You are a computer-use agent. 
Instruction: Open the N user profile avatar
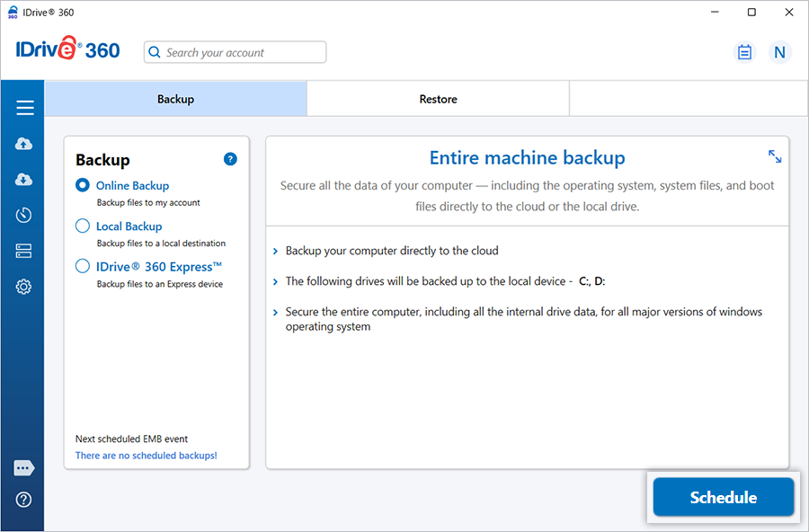[779, 52]
